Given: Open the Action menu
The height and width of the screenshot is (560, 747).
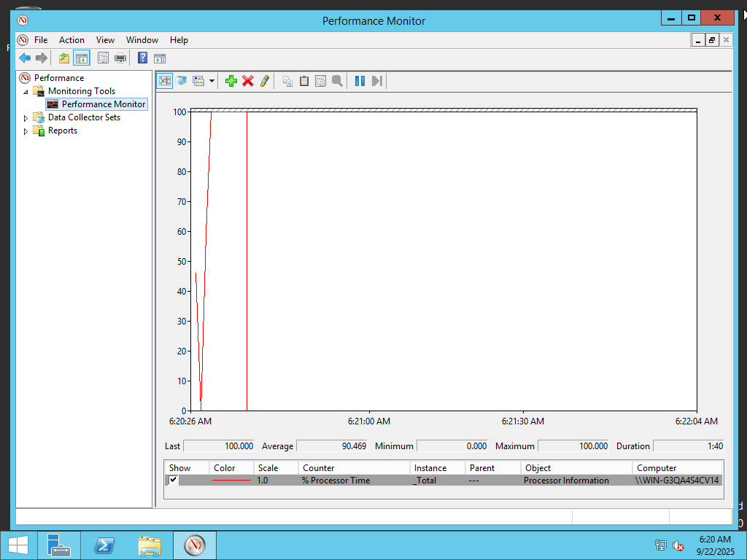Looking at the screenshot, I should [x=71, y=40].
